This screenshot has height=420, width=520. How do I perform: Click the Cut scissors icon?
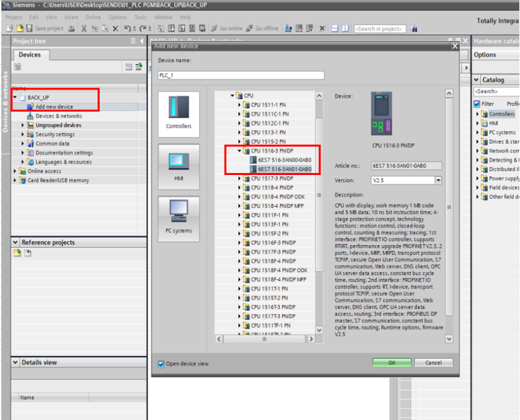[x=84, y=28]
